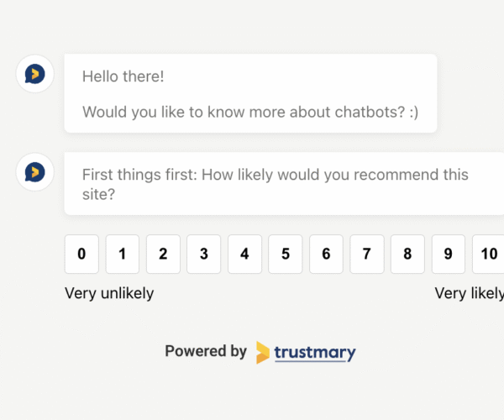The image size is (504, 420).
Task: Select rating 6
Action: tap(326, 254)
